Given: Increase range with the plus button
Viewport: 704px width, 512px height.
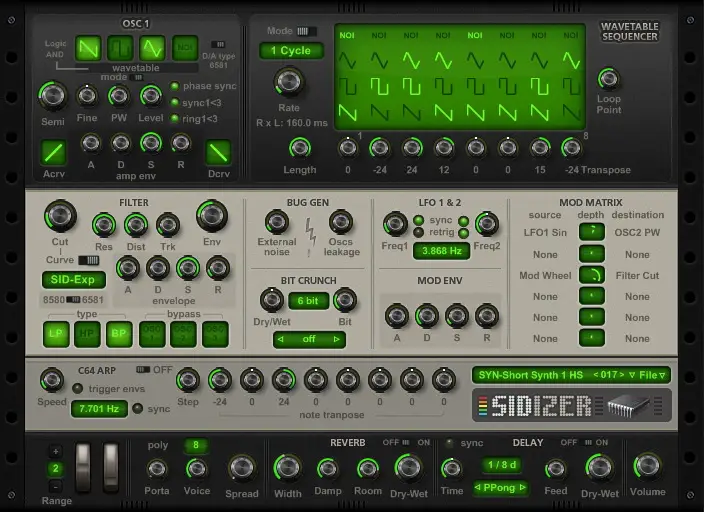Looking at the screenshot, I should click(x=56, y=451).
